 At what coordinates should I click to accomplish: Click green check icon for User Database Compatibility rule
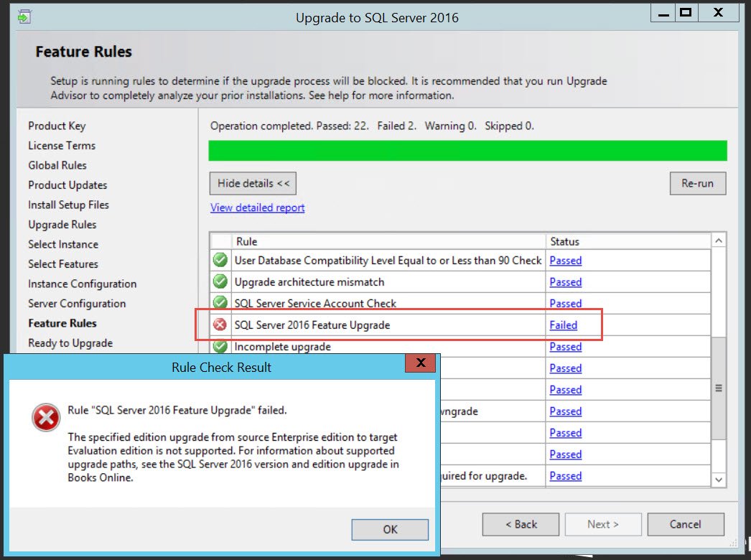tap(220, 260)
